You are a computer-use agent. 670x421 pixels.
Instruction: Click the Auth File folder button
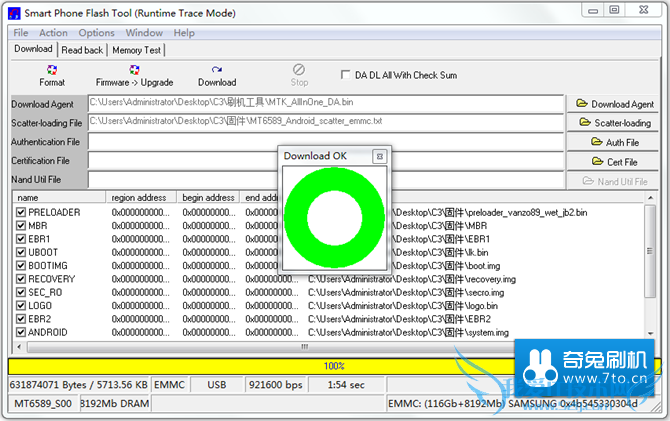click(x=612, y=142)
